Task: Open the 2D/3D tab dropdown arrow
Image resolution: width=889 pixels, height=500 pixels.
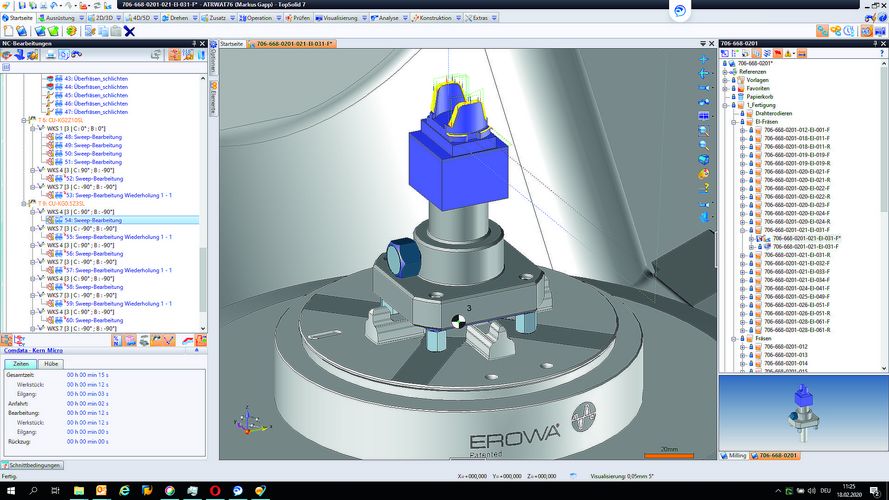Action: pyautogui.click(x=118, y=18)
